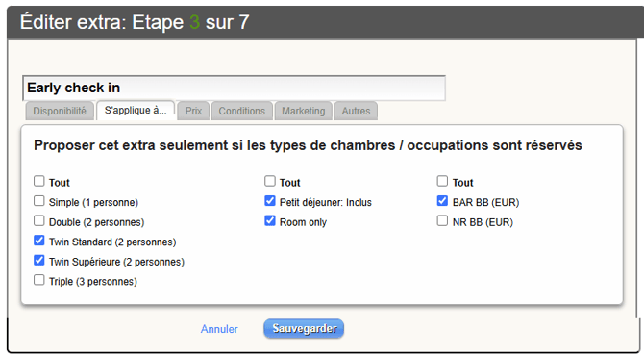Click the Annuler link
The image size is (644, 356).
pyautogui.click(x=219, y=329)
